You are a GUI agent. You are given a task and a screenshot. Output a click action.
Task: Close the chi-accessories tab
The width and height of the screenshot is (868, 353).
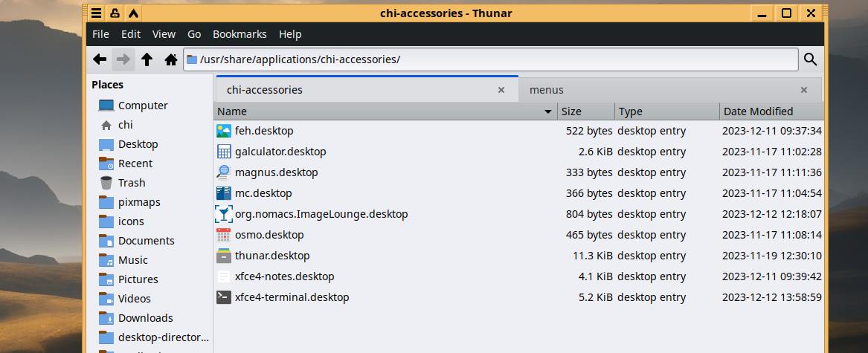[x=501, y=90]
